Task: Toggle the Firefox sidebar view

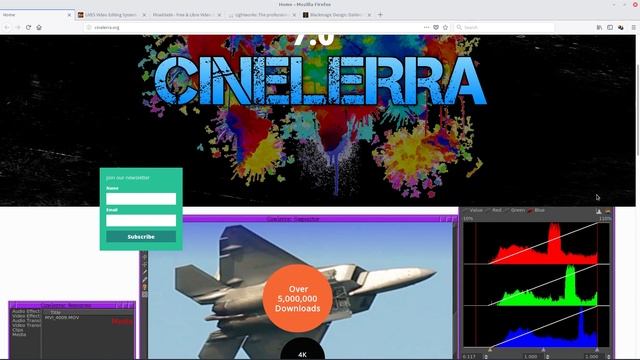Action: [610, 27]
